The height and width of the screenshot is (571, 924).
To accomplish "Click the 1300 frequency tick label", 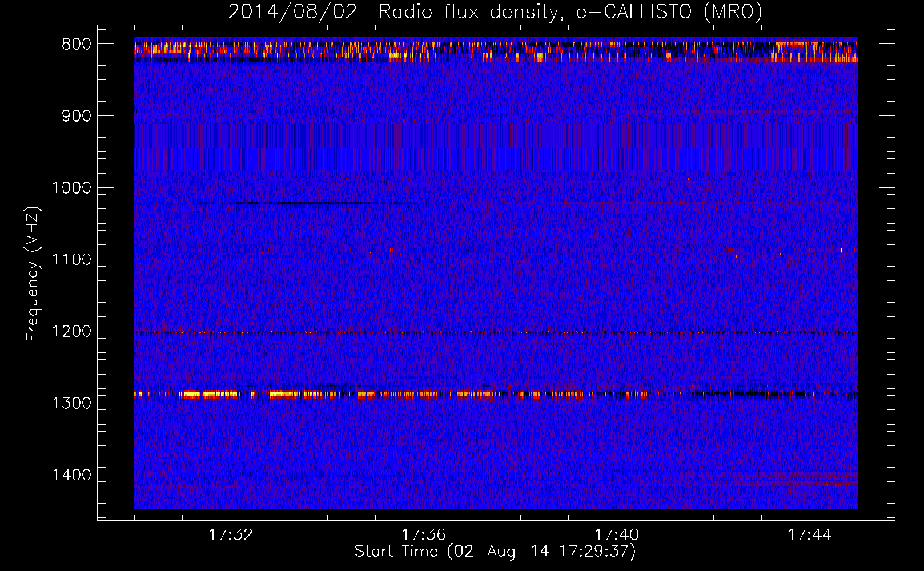I will 71,403.
